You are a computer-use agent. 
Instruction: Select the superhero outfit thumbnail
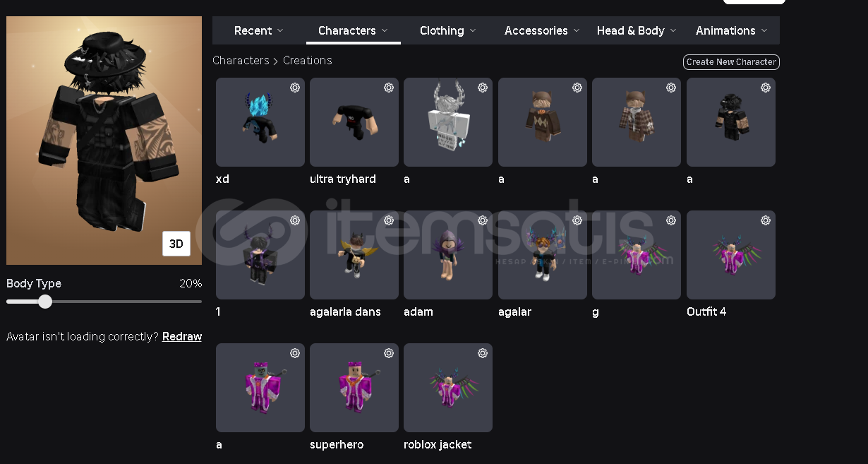354,388
